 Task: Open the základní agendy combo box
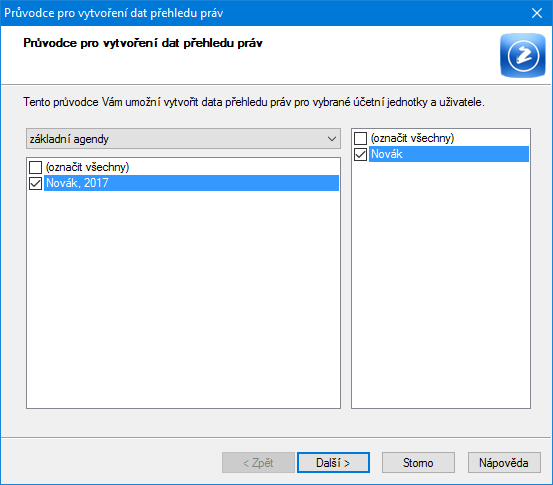coord(183,139)
